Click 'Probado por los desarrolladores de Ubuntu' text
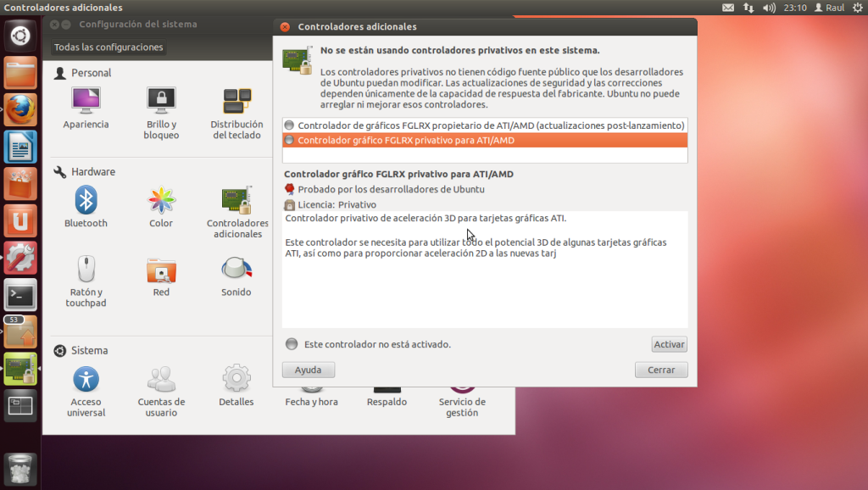868x490 pixels. pos(392,189)
